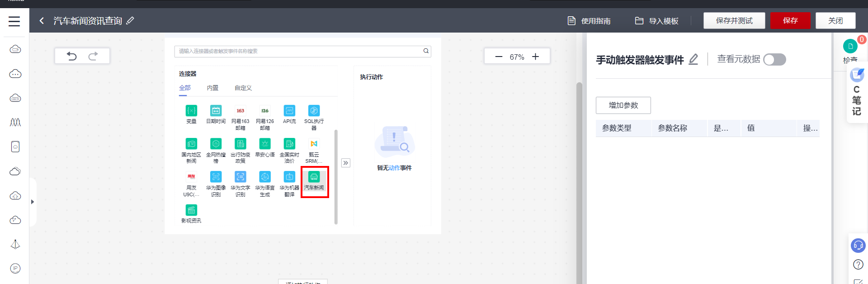The height and width of the screenshot is (284, 868).
Task: Pick the 国内地区新闻 connector
Action: pyautogui.click(x=191, y=144)
